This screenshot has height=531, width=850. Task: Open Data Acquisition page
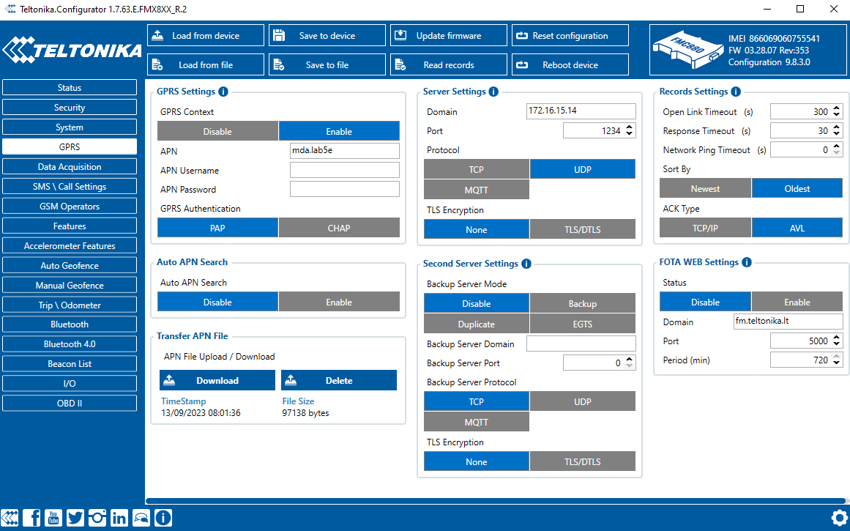tap(69, 166)
